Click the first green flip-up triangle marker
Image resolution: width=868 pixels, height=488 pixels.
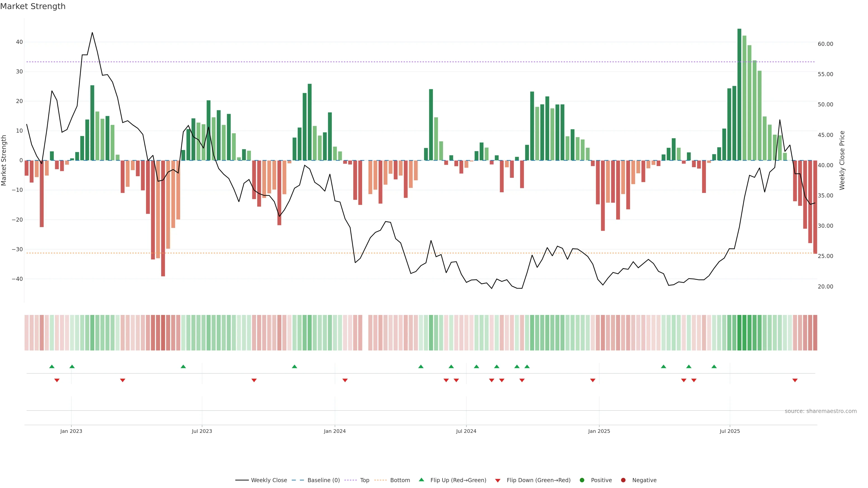(x=52, y=366)
